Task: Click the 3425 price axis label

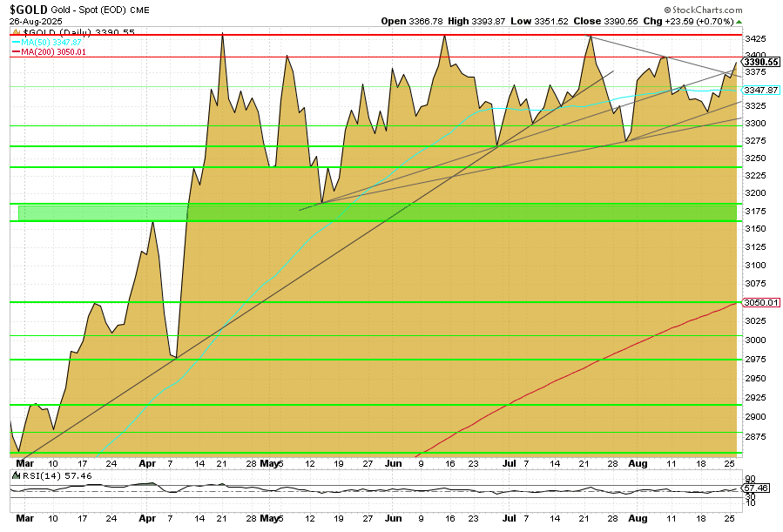Action: [x=755, y=39]
